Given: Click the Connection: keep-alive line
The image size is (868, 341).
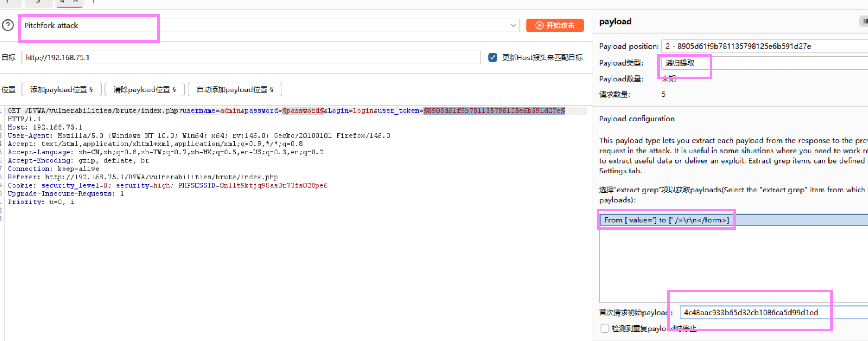Looking at the screenshot, I should 53,169.
